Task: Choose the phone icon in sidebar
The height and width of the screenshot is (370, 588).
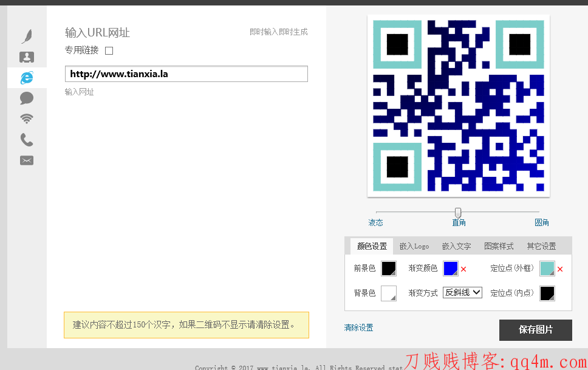Action: click(27, 140)
